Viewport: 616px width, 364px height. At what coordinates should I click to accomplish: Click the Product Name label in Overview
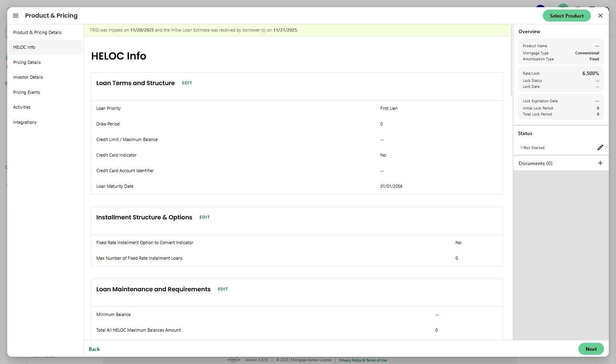coord(535,46)
